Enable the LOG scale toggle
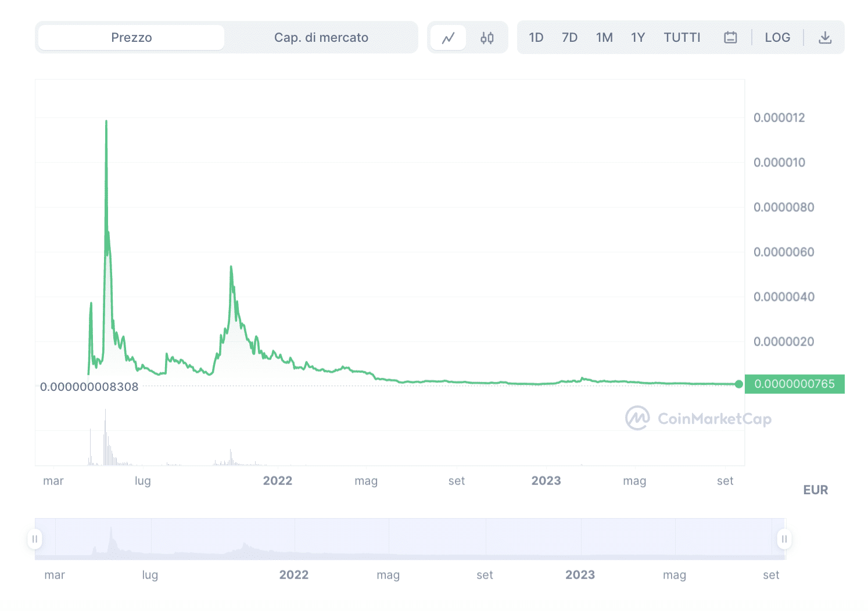Viewport: 868px width, 611px height. [x=777, y=37]
